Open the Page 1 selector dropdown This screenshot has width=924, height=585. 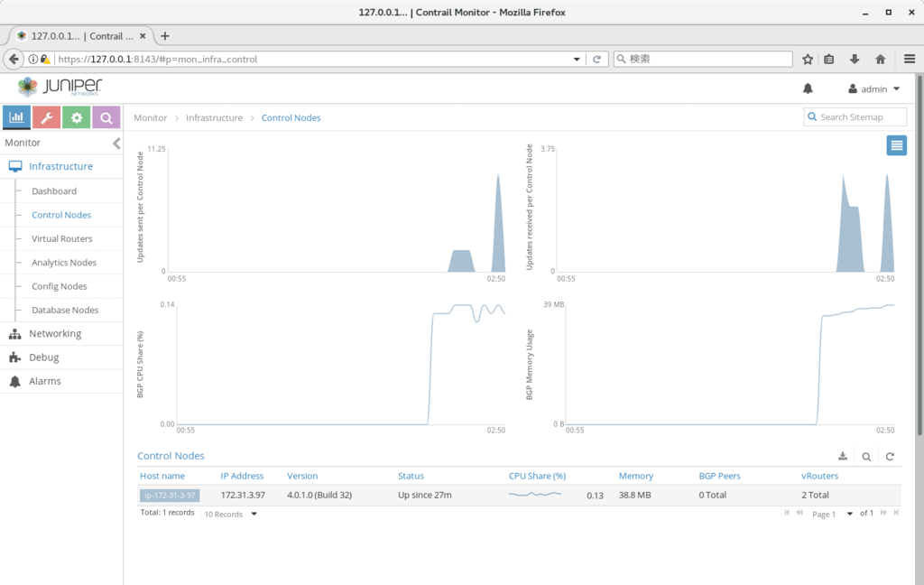click(x=832, y=515)
